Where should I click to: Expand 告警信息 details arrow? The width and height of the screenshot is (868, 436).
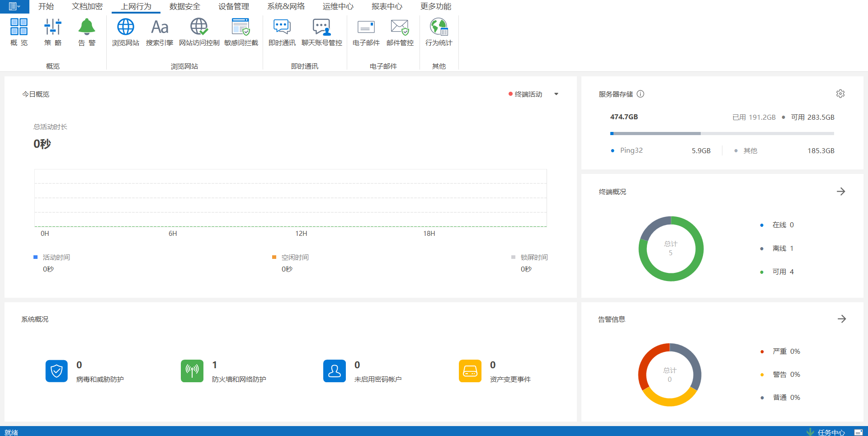tap(841, 319)
